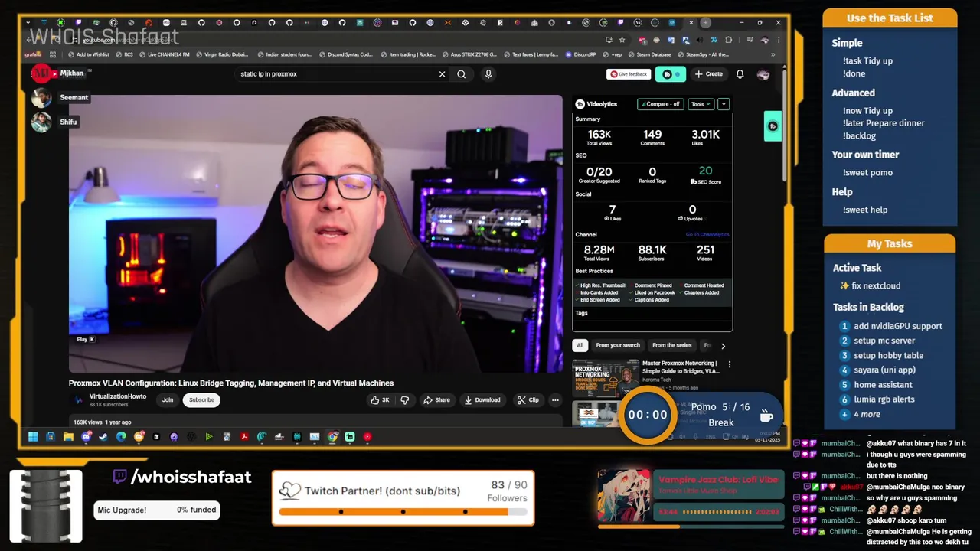
Task: Select the All filter chip
Action: 580,345
